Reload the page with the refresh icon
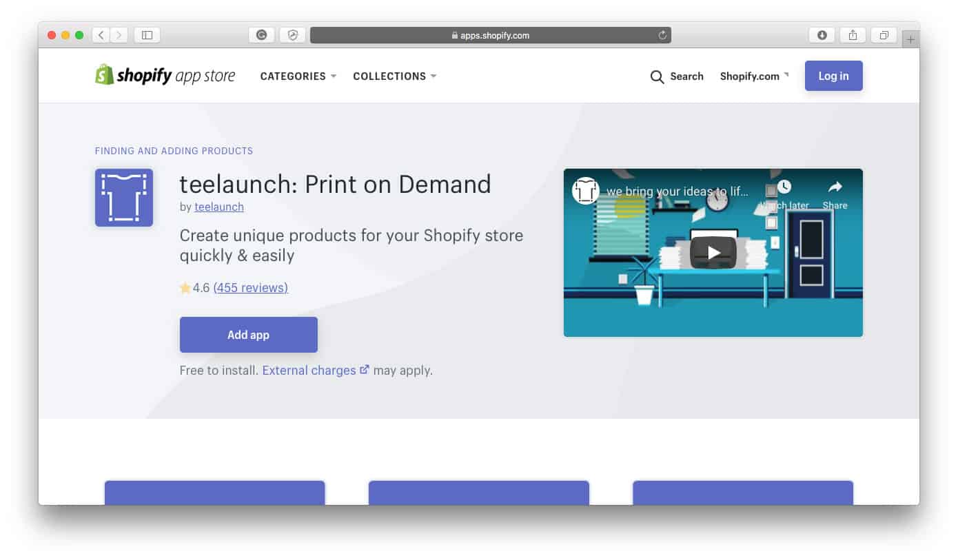The image size is (958, 560). (x=662, y=35)
